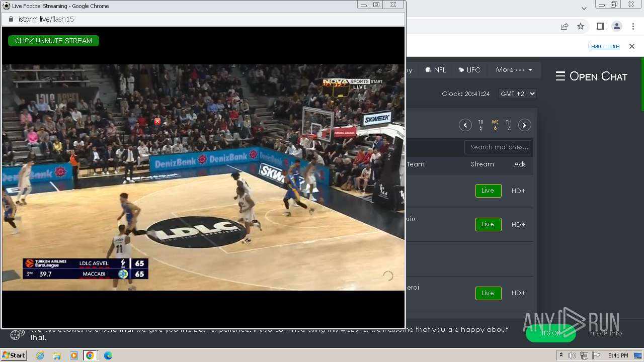Click the network tray icon
The width and height of the screenshot is (644, 362).
(x=584, y=355)
